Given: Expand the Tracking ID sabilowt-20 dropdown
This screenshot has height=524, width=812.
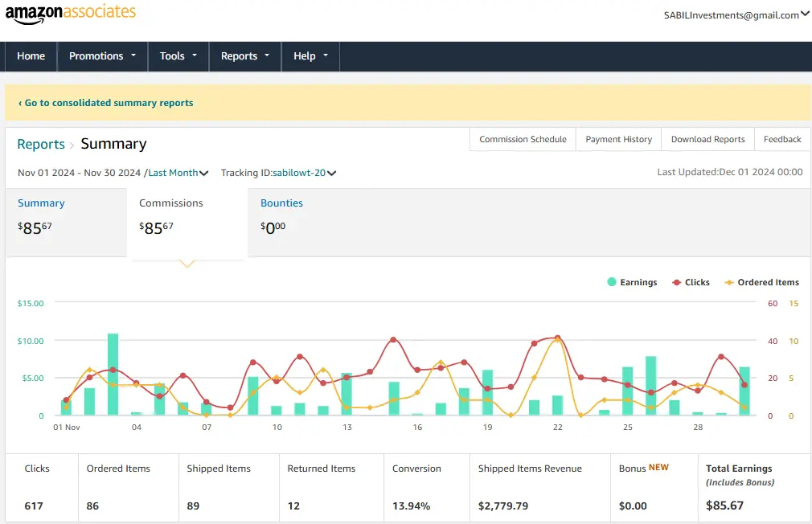Looking at the screenshot, I should tap(305, 173).
